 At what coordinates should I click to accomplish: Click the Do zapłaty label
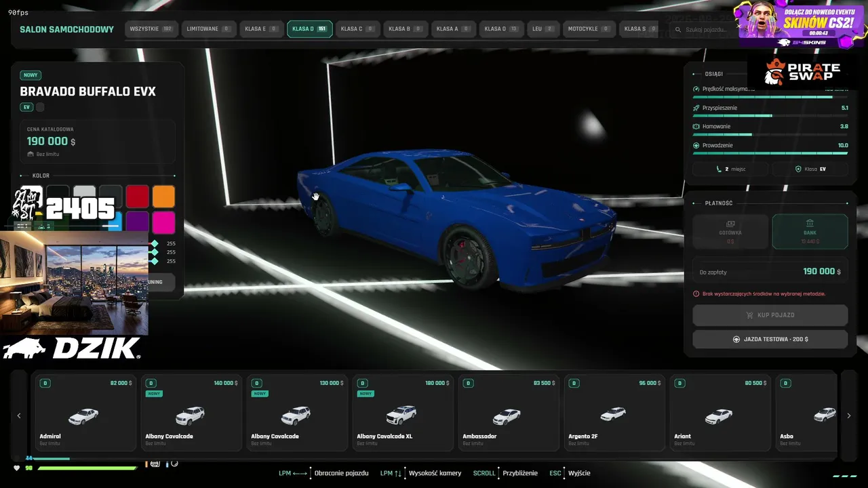(713, 272)
